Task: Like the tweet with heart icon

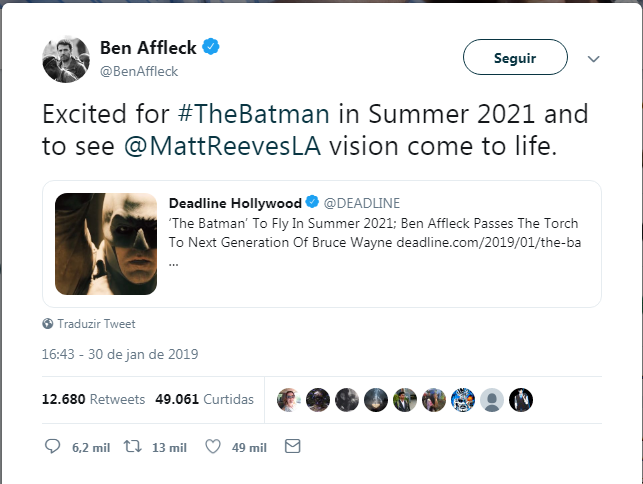Action: (x=211, y=446)
